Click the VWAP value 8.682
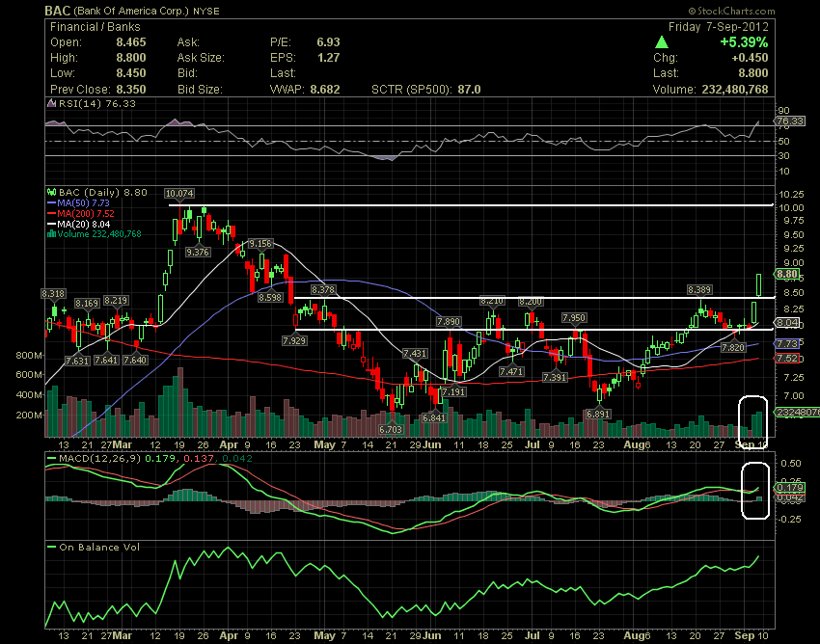The width and height of the screenshot is (820, 644). pos(325,90)
